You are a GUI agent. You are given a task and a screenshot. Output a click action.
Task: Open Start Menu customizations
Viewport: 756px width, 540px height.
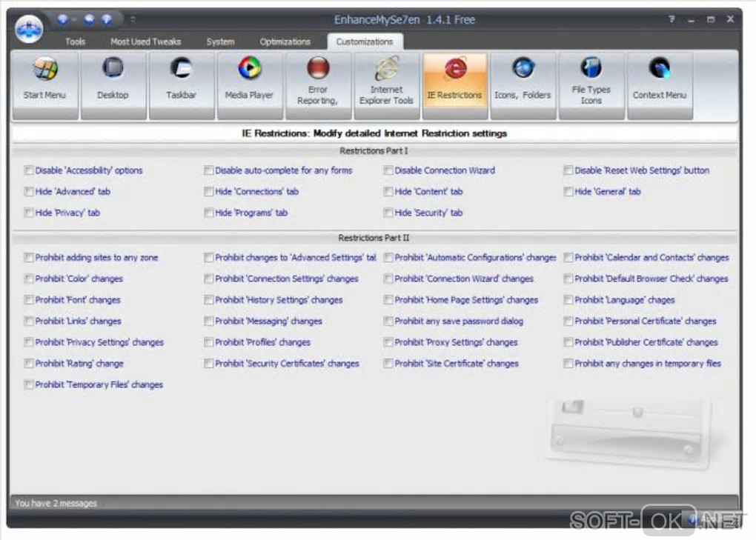[x=44, y=85]
